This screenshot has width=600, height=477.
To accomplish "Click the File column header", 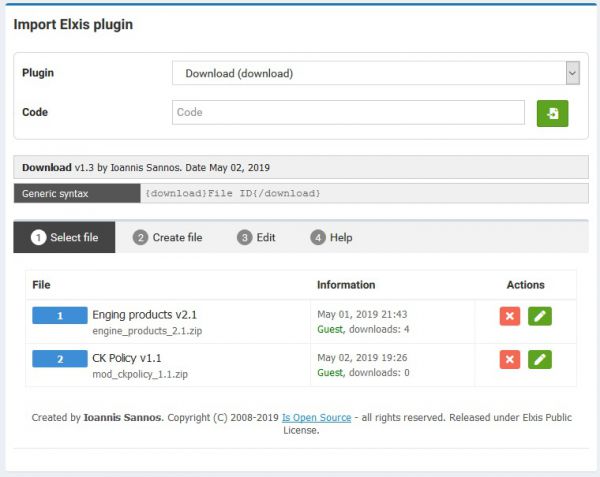I will click(x=41, y=285).
